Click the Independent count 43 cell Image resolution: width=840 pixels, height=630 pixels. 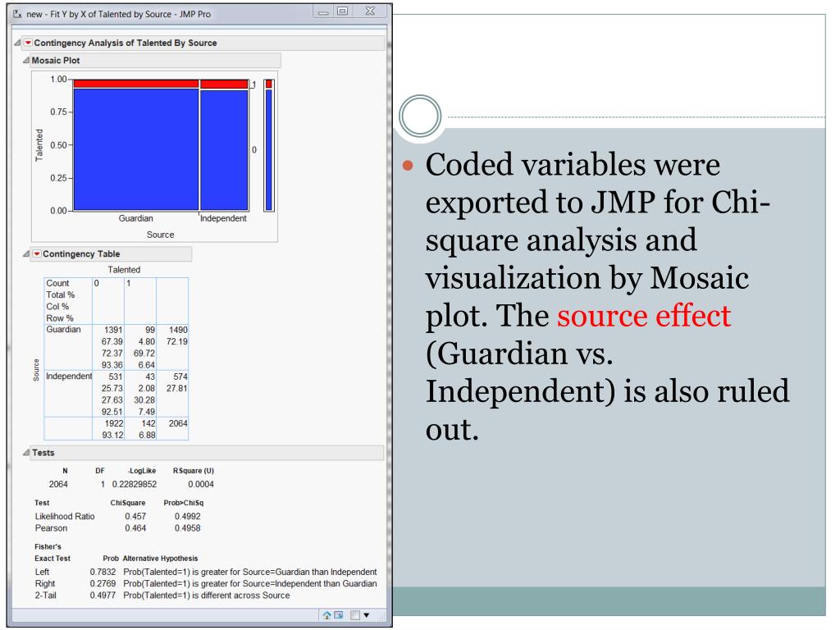tap(150, 377)
